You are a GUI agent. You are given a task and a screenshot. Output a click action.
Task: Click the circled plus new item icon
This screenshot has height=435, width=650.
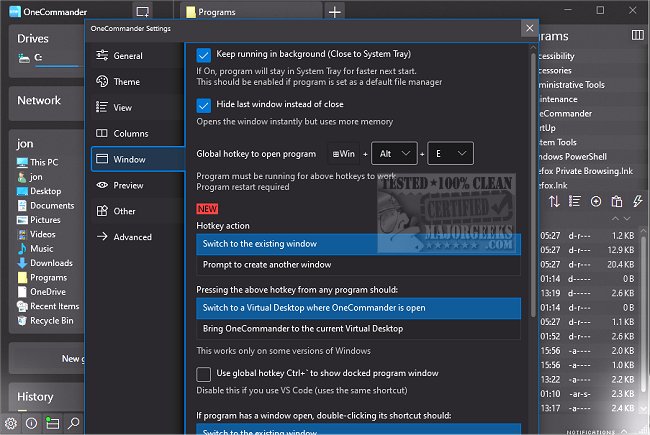point(596,201)
